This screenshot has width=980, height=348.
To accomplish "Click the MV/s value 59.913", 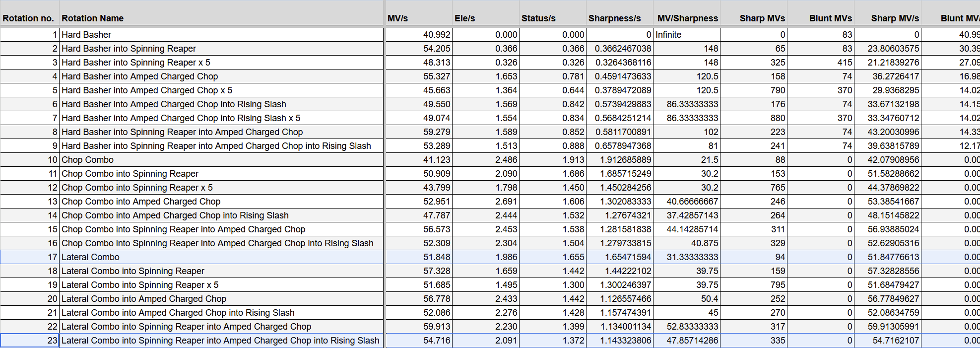I will pyautogui.click(x=419, y=327).
